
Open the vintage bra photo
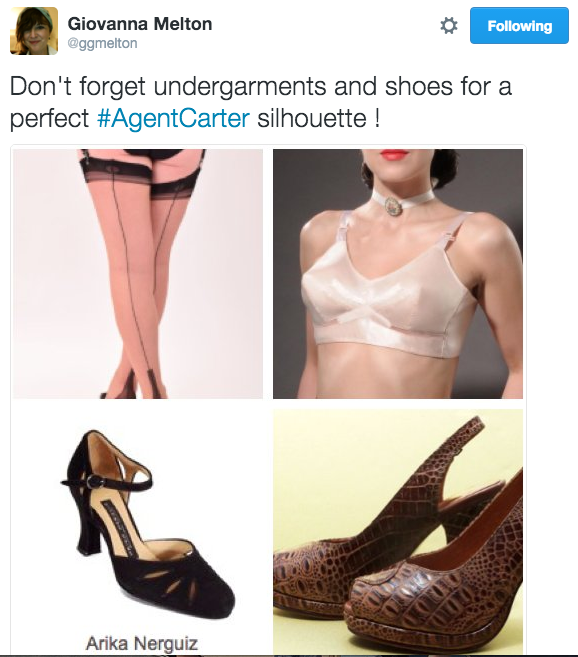coord(398,274)
